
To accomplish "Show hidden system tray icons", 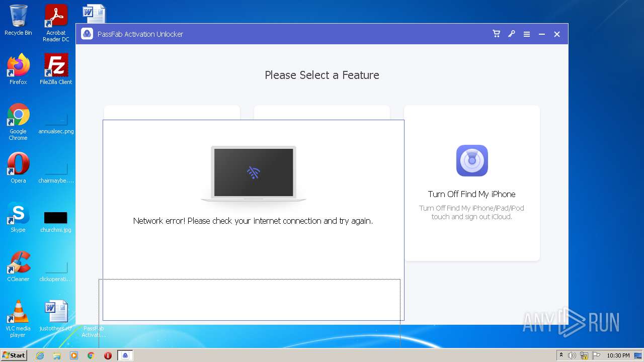I will pos(561,355).
